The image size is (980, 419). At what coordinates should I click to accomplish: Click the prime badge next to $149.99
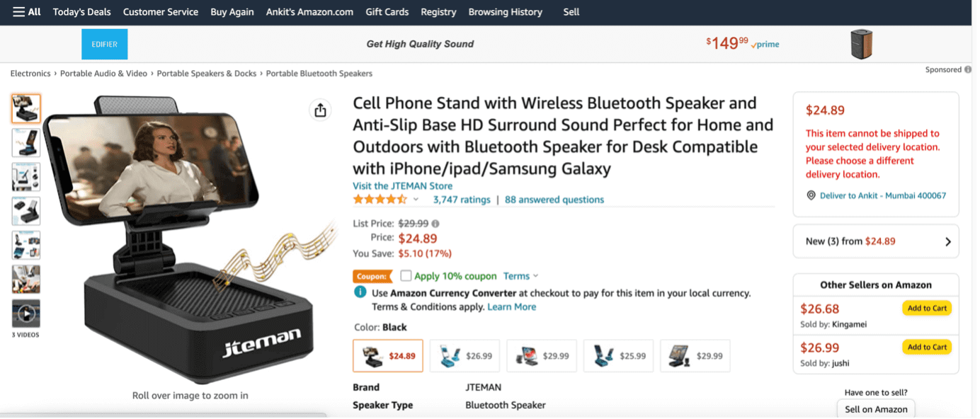click(x=764, y=44)
